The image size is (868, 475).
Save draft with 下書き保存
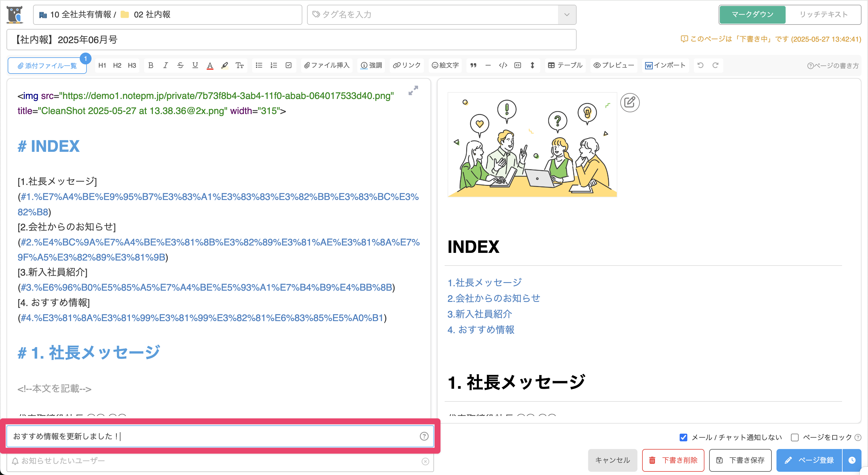pos(740,460)
